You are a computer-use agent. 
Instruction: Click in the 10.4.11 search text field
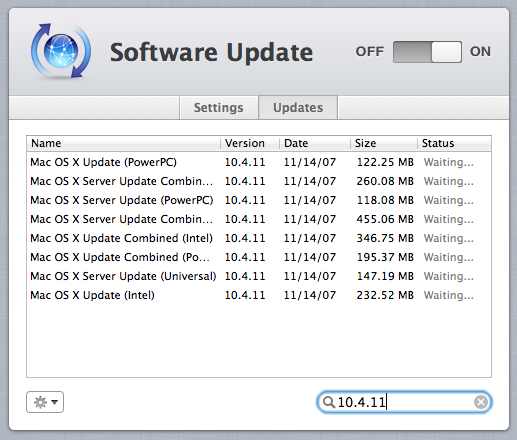(404, 402)
